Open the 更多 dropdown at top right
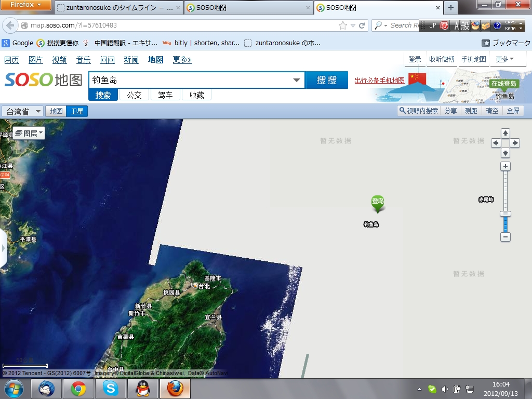Image resolution: width=532 pixels, height=399 pixels. (504, 59)
